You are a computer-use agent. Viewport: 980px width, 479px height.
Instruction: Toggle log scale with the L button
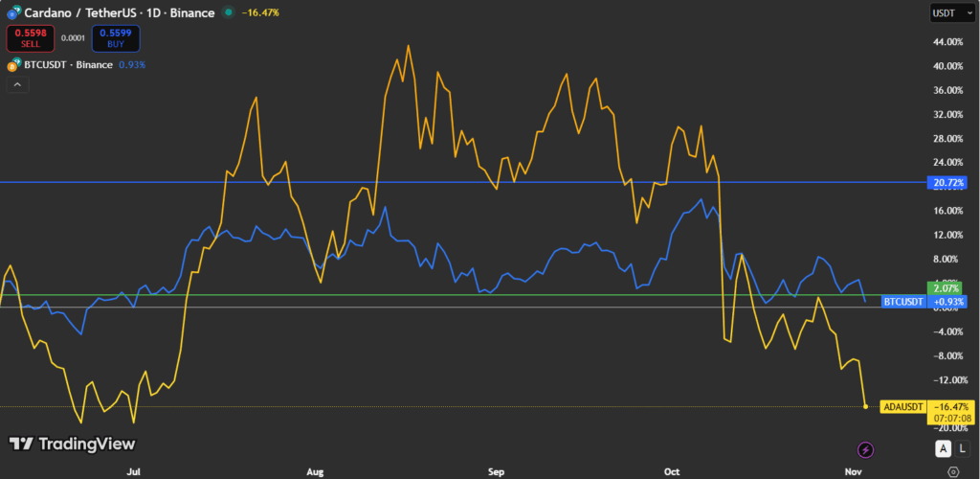(961, 449)
